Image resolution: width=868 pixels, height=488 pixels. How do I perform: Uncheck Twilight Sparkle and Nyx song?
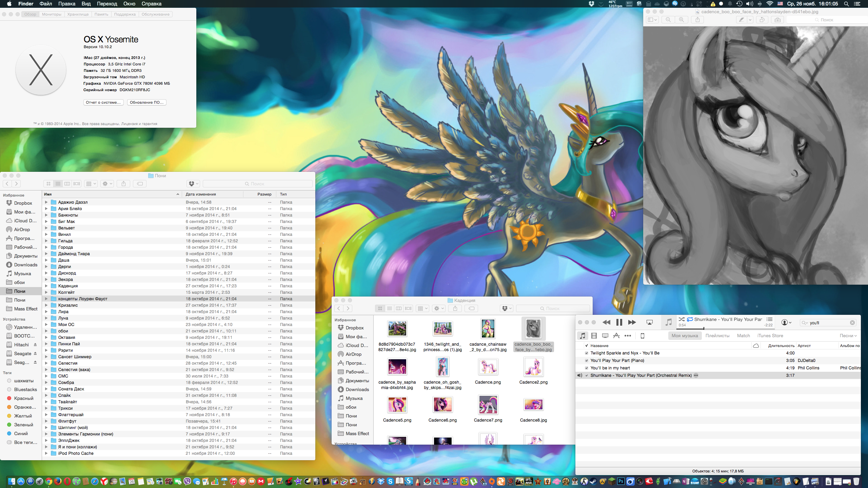pyautogui.click(x=587, y=353)
